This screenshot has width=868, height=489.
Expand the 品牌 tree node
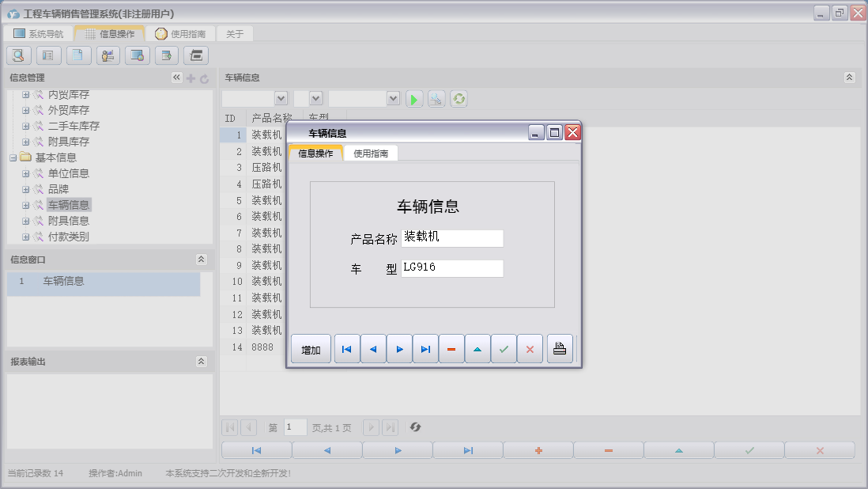[x=25, y=189]
